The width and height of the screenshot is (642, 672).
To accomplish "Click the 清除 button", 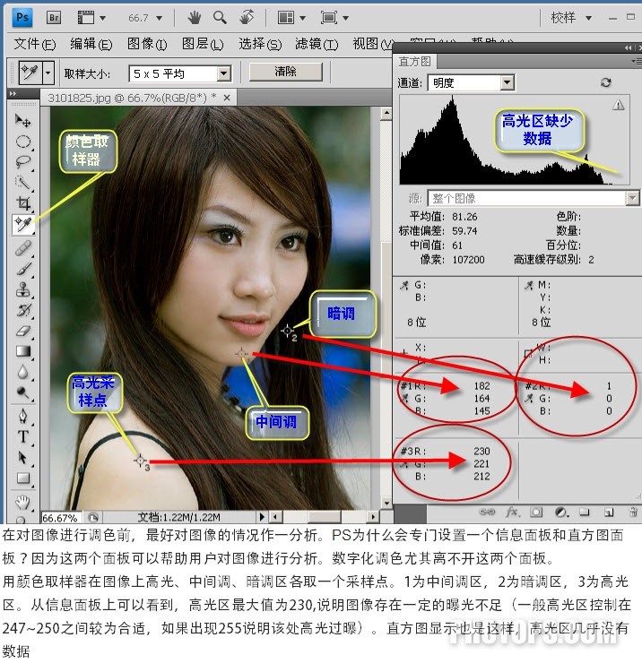I will 286,72.
